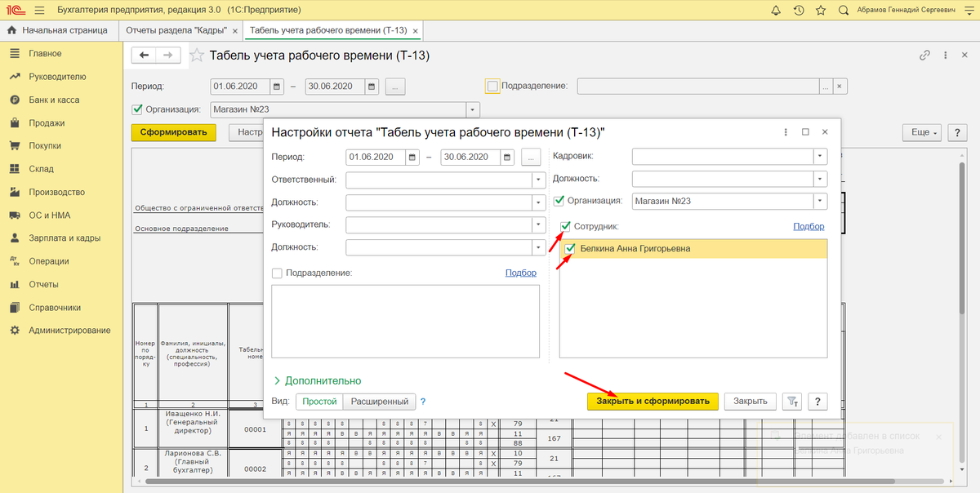Click Закрыть и сформировать button
980x493 pixels.
(x=653, y=402)
